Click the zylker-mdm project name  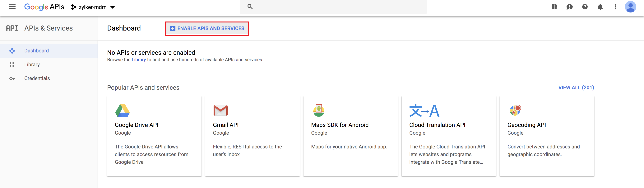93,7
